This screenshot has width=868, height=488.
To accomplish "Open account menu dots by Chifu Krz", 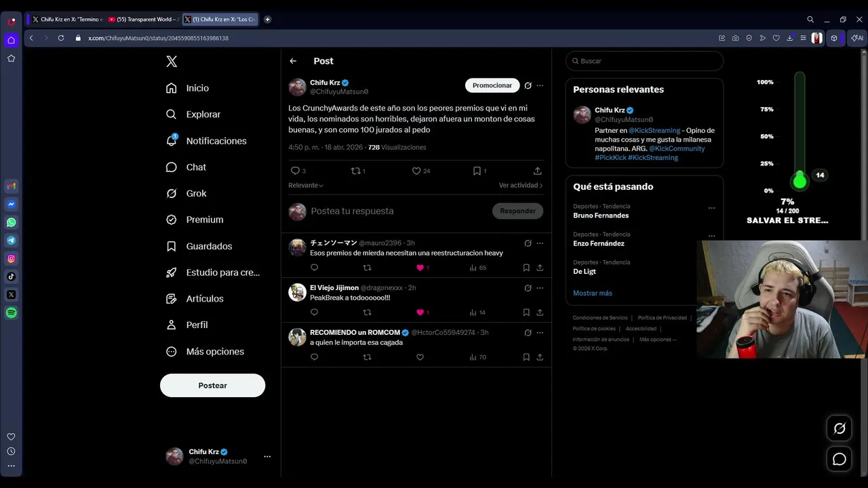I will 267,456.
